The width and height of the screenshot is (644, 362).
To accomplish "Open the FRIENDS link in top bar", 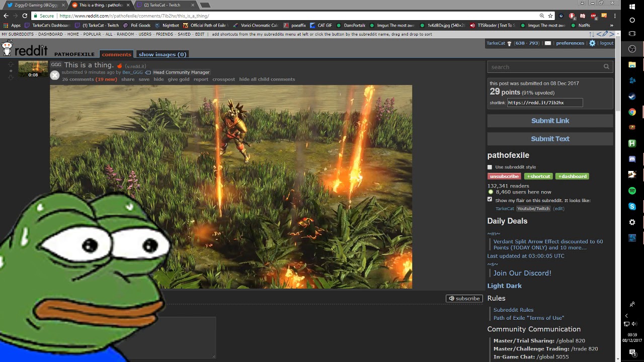I will tap(165, 34).
